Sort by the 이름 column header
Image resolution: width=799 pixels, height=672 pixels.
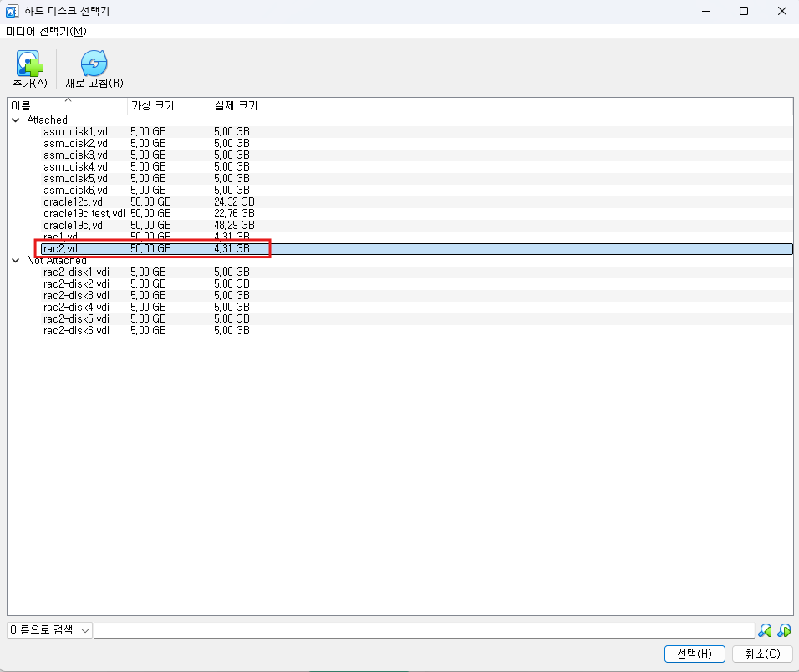[x=68, y=106]
